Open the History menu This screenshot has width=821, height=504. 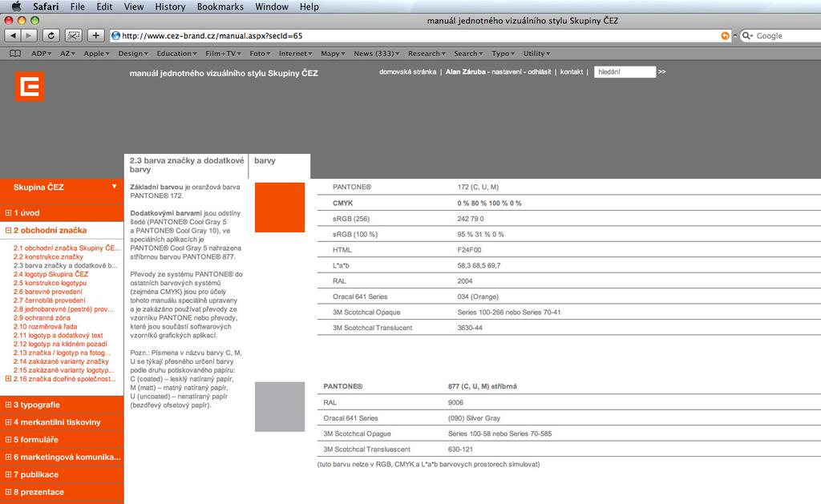pos(170,6)
